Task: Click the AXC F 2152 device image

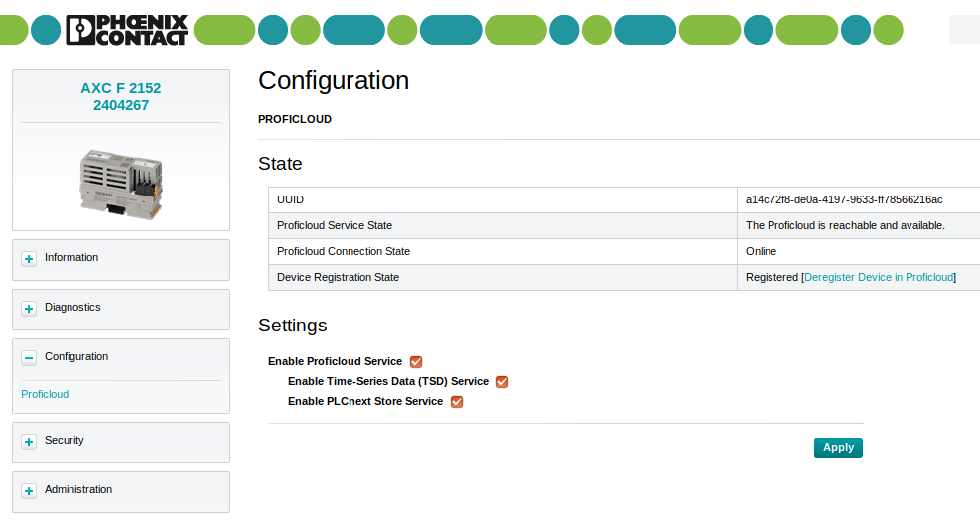Action: (x=121, y=185)
